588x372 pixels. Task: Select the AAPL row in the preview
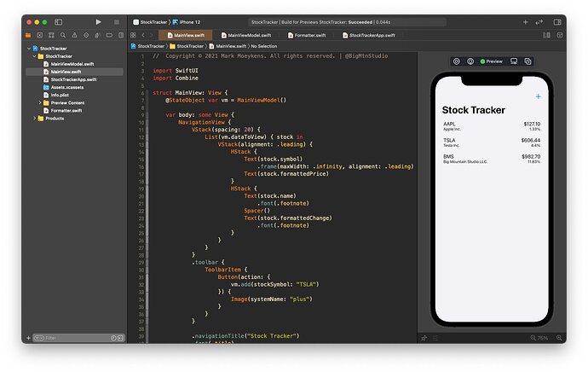492,126
